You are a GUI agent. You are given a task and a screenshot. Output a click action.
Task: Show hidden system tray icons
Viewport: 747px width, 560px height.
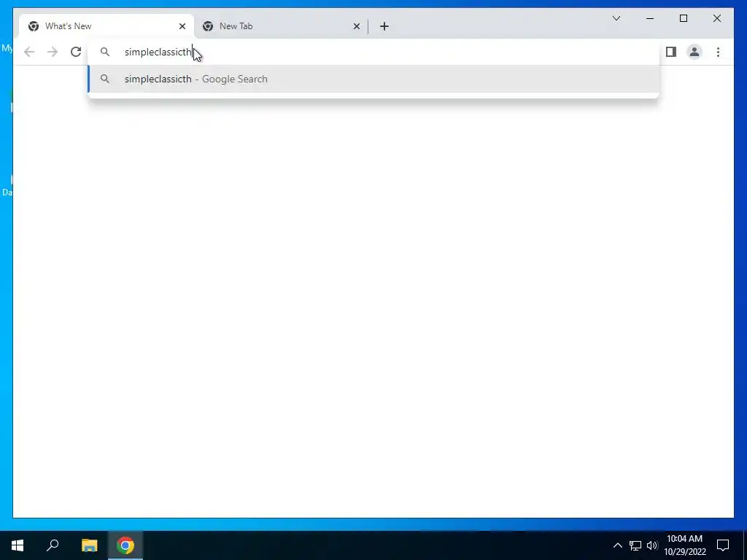[x=617, y=545]
